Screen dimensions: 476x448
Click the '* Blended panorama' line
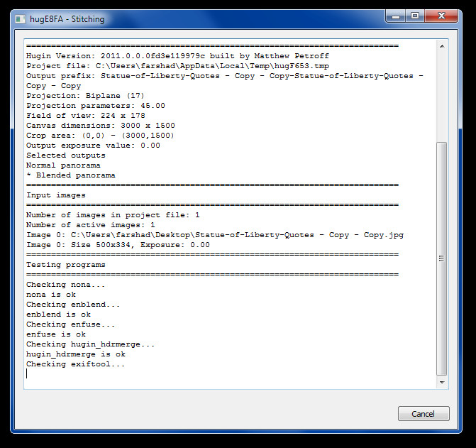click(x=71, y=175)
